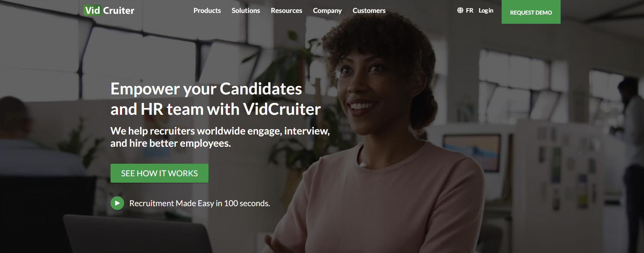Click the second headline line mentioning VidCruiter
Screen dimensions: 644x253
pyautogui.click(x=216, y=109)
